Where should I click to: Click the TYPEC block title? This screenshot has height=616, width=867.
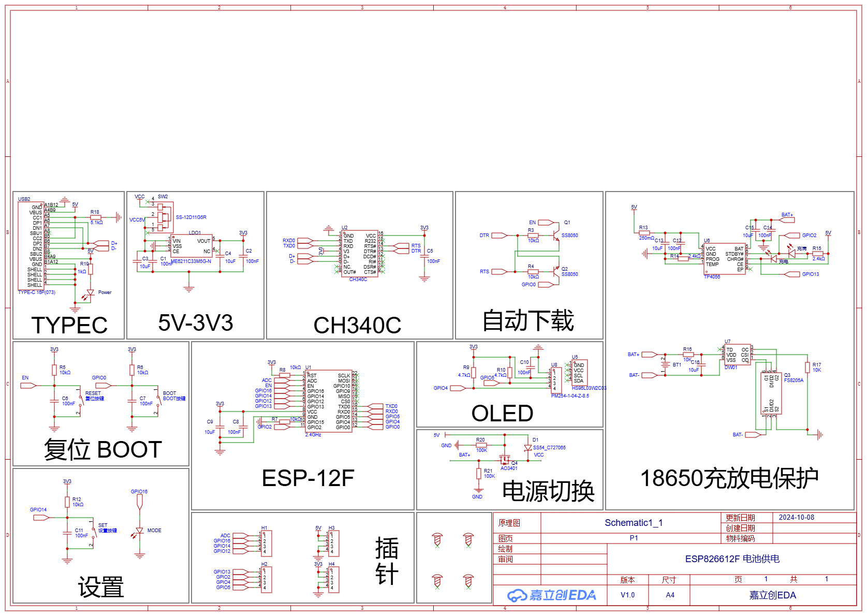[x=69, y=325]
